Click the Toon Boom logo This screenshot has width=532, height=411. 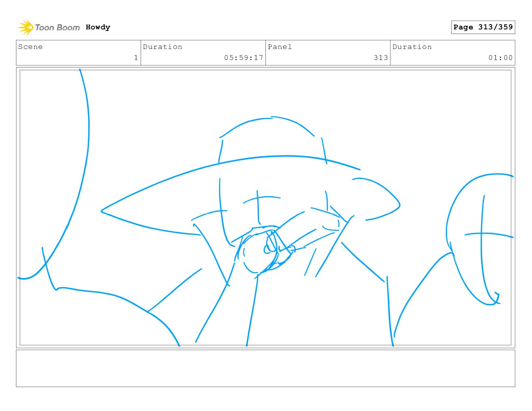coord(48,27)
